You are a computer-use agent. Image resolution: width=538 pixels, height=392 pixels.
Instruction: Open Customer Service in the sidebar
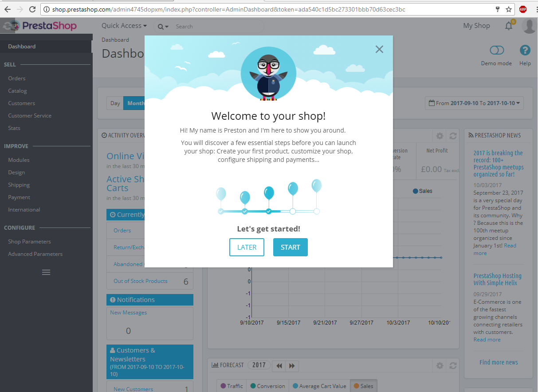(x=30, y=116)
